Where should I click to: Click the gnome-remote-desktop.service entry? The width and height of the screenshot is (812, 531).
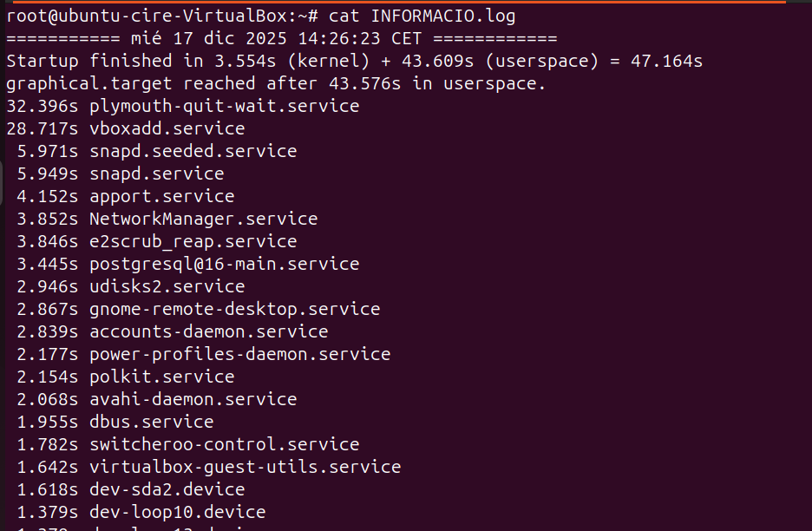[234, 309]
